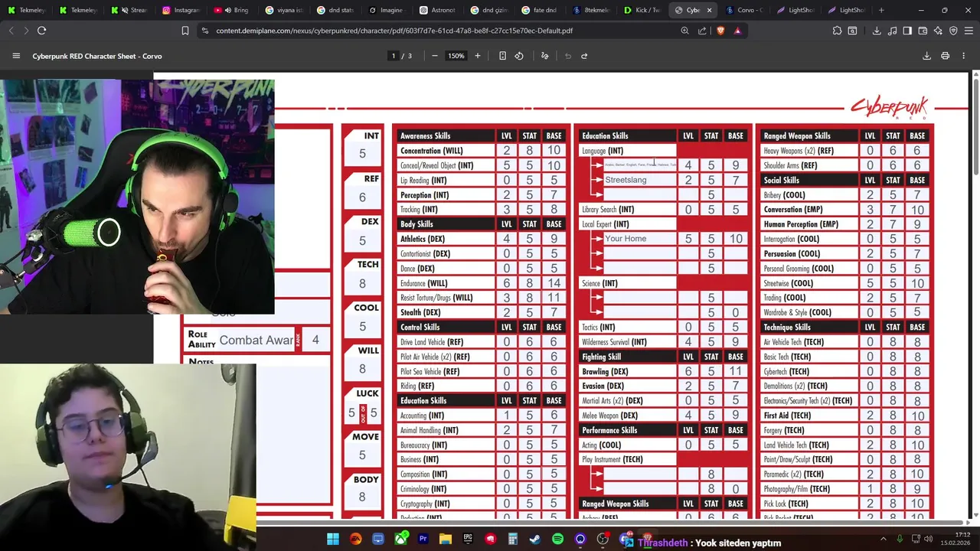Open browser zoom magnifier in address bar
980x551 pixels.
684,31
